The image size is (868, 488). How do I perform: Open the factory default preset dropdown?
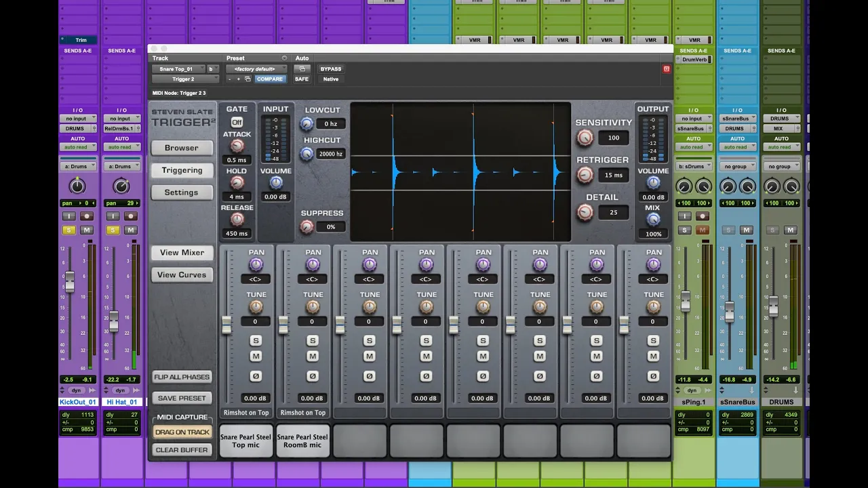(x=257, y=69)
